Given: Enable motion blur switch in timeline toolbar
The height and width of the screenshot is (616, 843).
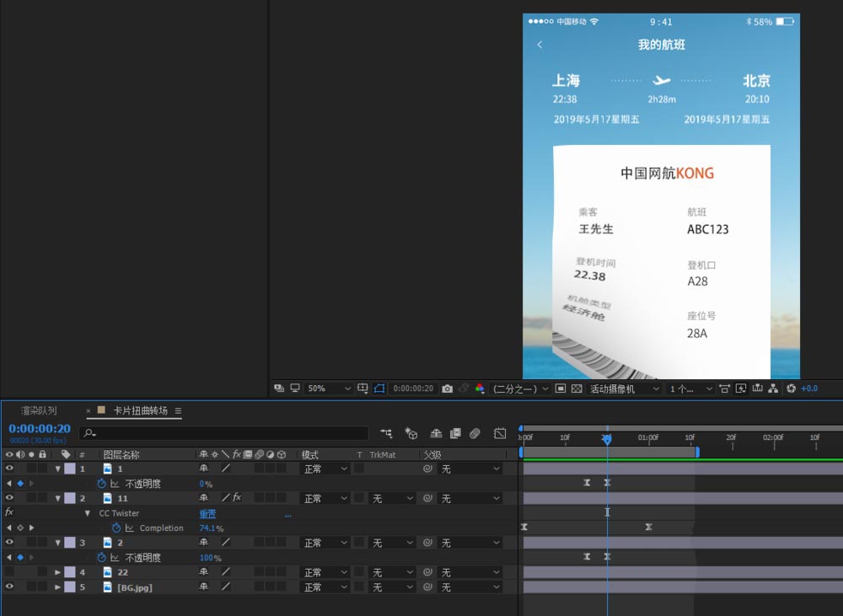Looking at the screenshot, I should (475, 433).
